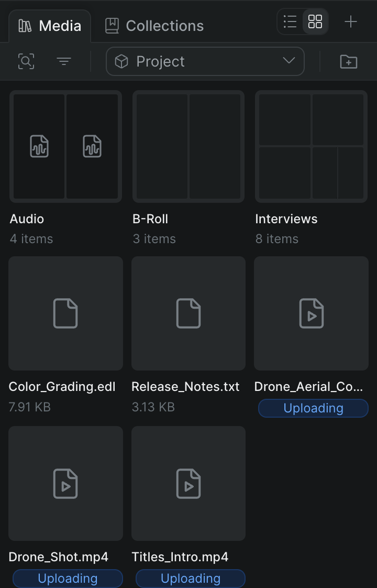Select the Drone_Shot.mp4 video icon
Image resolution: width=377 pixels, height=588 pixels.
click(65, 483)
